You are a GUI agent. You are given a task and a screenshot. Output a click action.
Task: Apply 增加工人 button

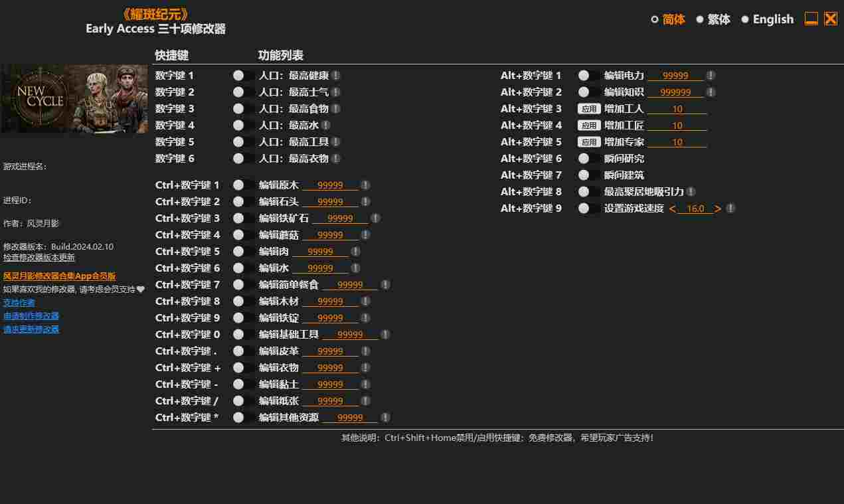pyautogui.click(x=588, y=109)
